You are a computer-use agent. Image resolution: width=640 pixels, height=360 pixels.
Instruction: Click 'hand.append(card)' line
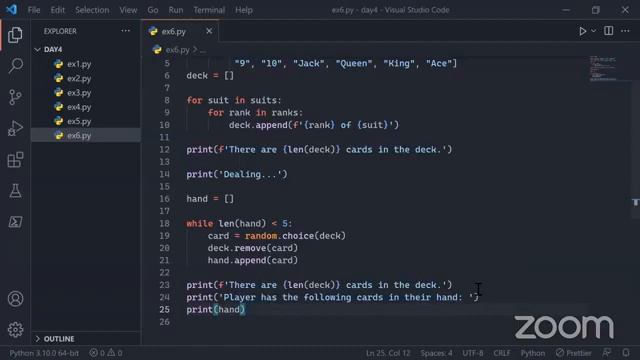coord(253,260)
